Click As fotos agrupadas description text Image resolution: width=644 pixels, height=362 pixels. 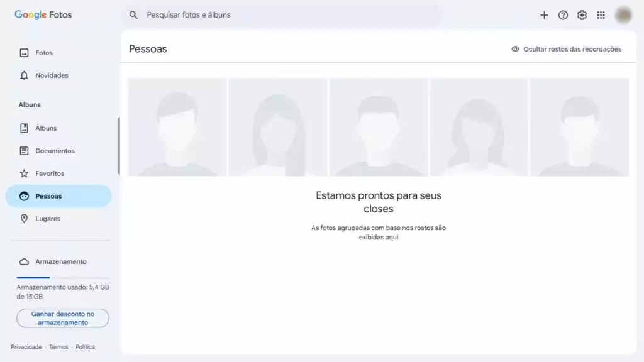[x=378, y=233]
